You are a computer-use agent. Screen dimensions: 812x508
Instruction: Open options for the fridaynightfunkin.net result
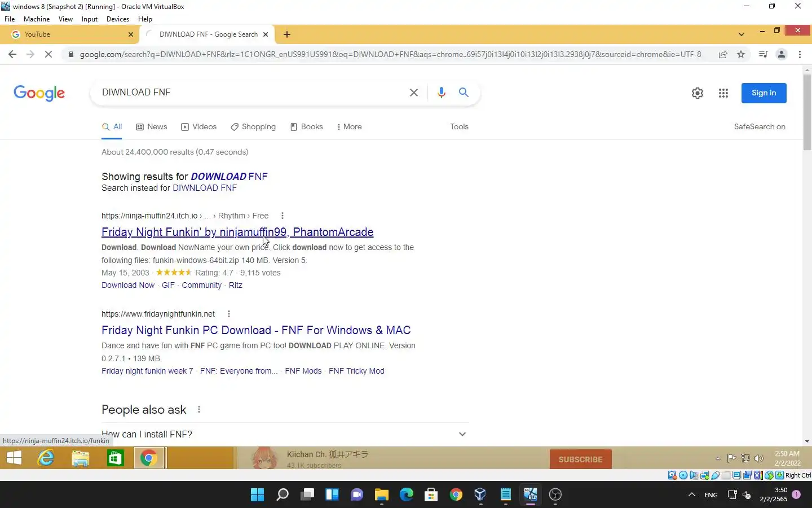pos(228,314)
